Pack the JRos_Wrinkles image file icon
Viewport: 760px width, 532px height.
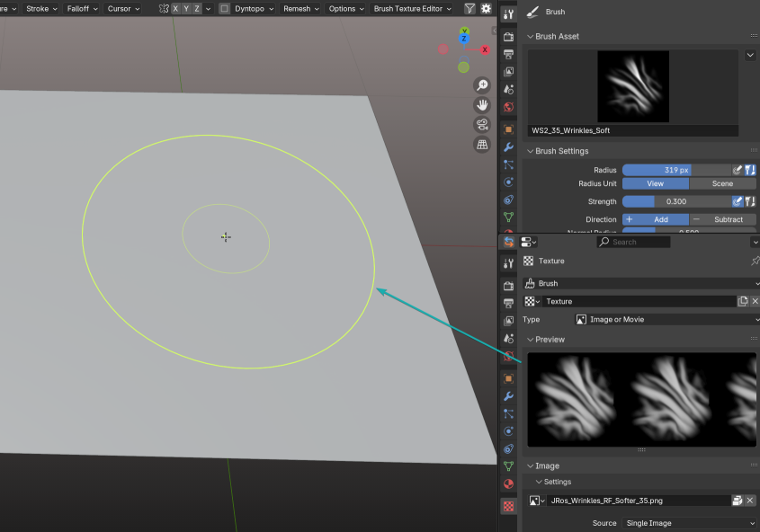point(738,501)
